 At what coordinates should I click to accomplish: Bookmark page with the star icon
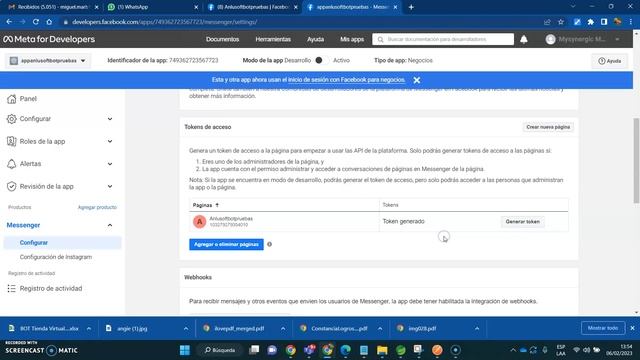561,22
